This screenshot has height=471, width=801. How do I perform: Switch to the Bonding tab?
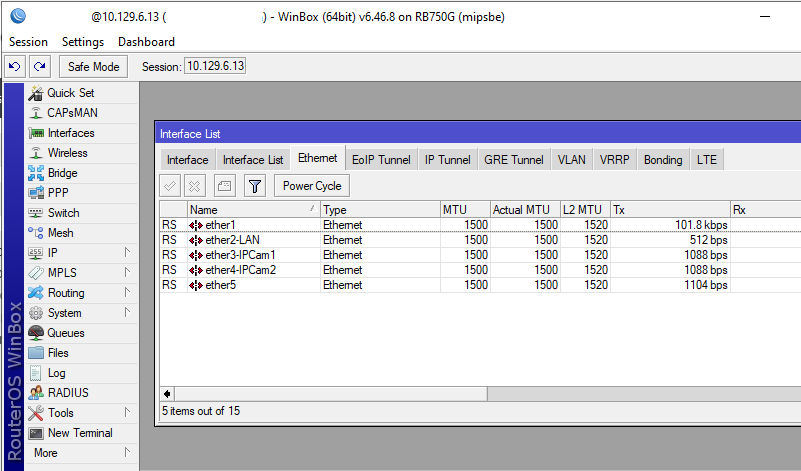pyautogui.click(x=663, y=160)
